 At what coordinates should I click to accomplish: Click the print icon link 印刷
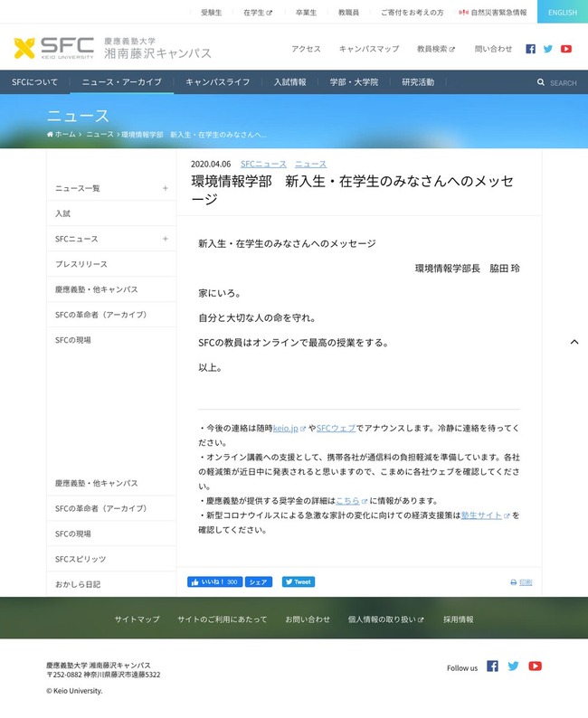click(x=521, y=582)
